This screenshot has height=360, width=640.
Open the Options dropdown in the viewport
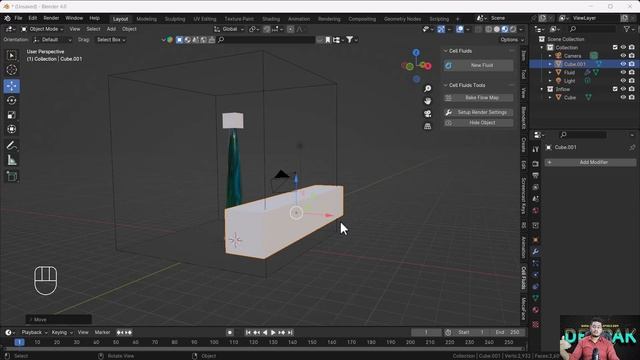click(511, 40)
